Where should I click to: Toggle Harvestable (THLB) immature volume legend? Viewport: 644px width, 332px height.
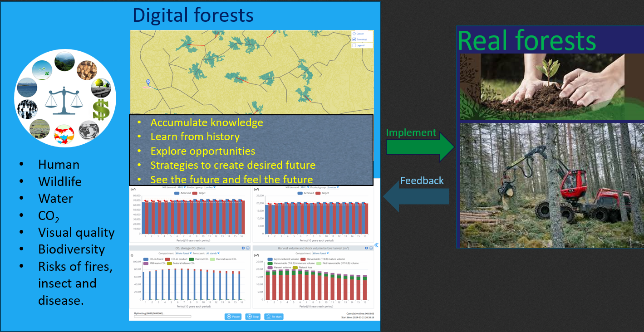pos(291,263)
